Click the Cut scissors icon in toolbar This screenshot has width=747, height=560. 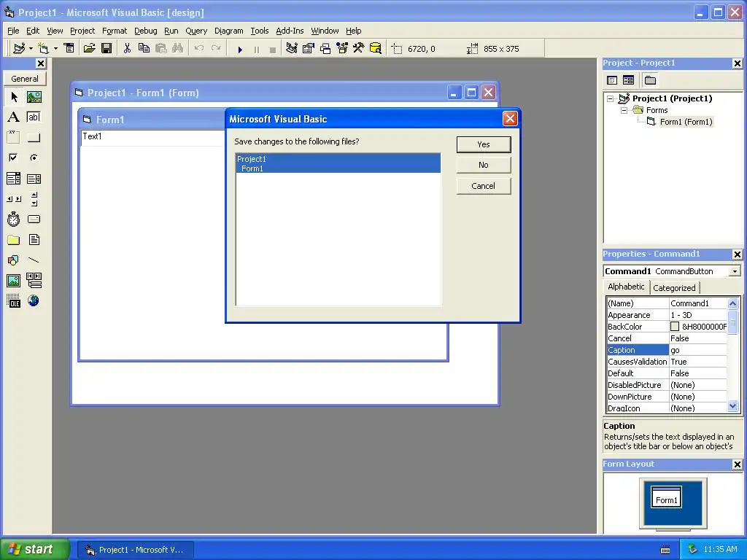[127, 49]
